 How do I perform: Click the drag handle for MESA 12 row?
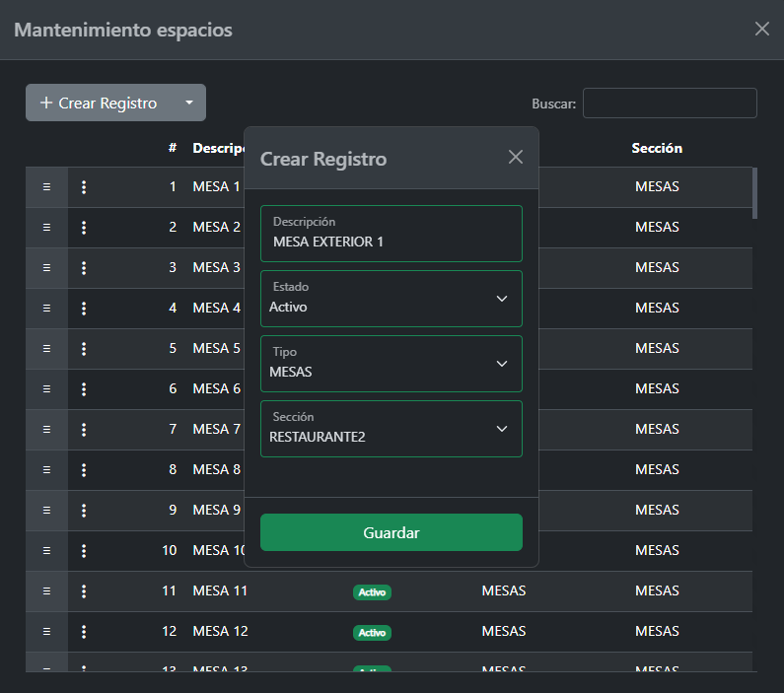[x=46, y=632]
